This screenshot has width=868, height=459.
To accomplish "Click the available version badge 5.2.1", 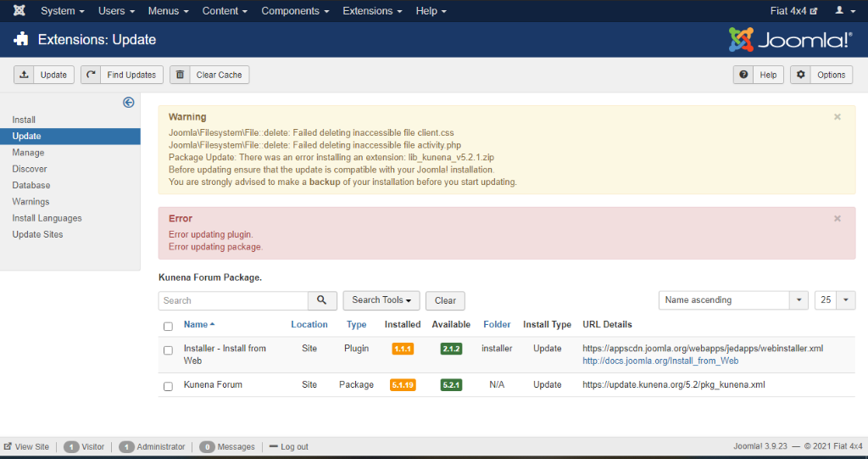I will (x=451, y=384).
